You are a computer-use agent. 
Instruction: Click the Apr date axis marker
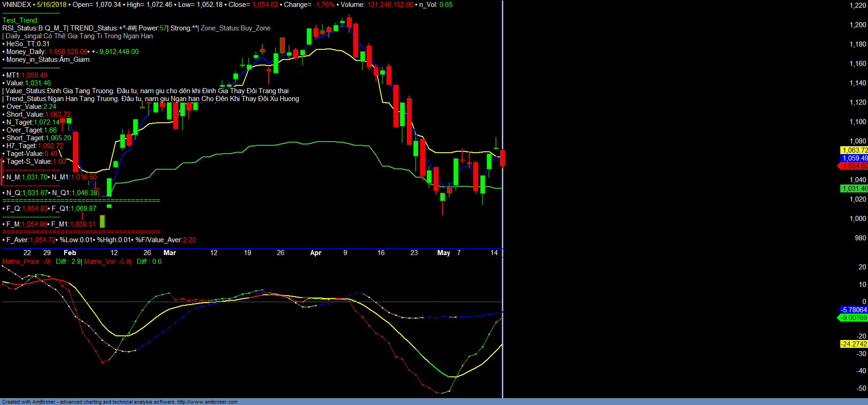(315, 253)
